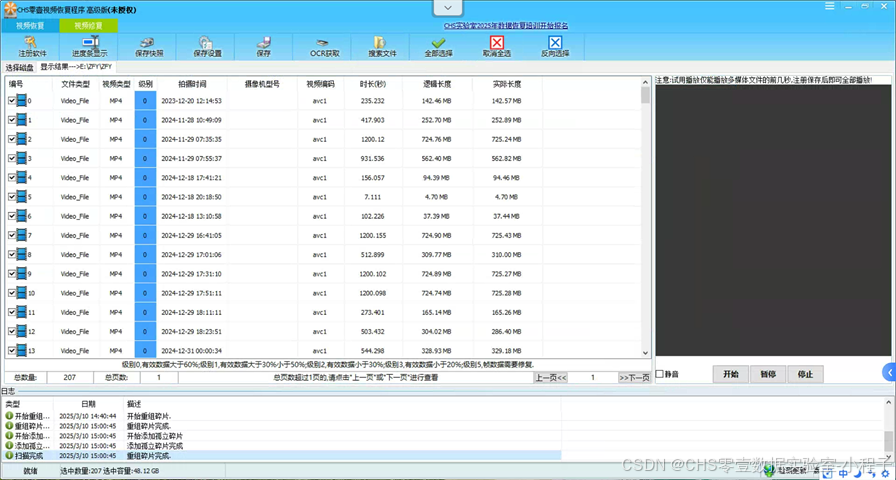Click duration value 931.536
The height and width of the screenshot is (480, 896).
373,159
